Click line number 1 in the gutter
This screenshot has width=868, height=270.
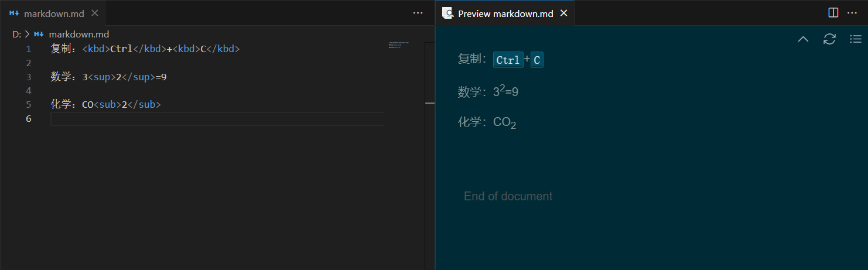click(x=28, y=49)
